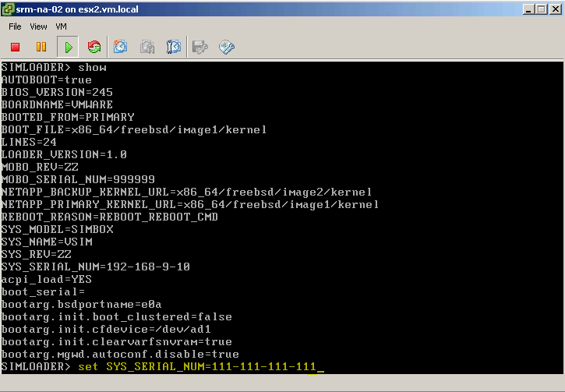Click the Take Snapshot icon
This screenshot has width=565, height=392.
click(x=120, y=47)
